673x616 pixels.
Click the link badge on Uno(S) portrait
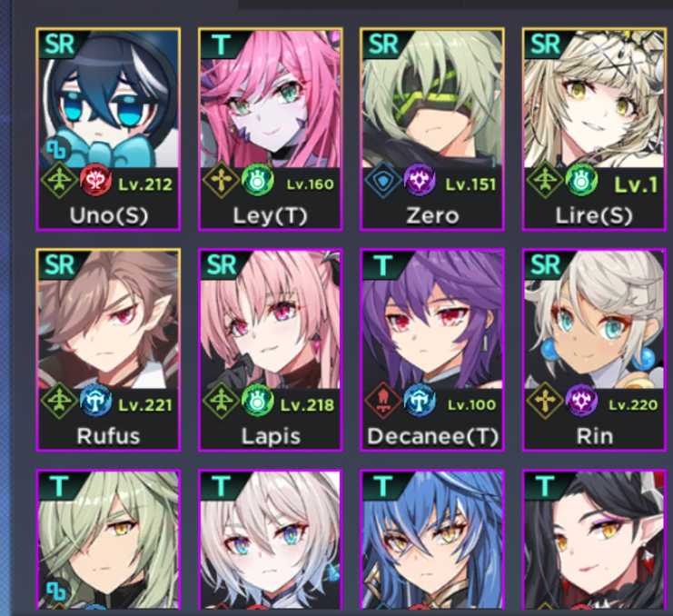pos(56,150)
